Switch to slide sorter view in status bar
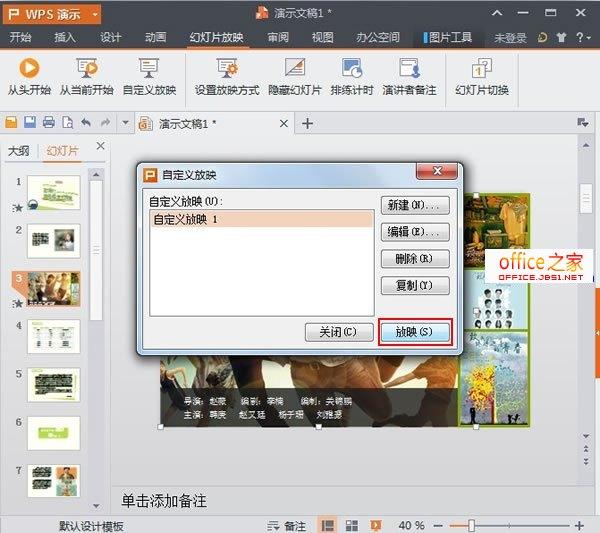The height and width of the screenshot is (533, 600). pyautogui.click(x=351, y=525)
